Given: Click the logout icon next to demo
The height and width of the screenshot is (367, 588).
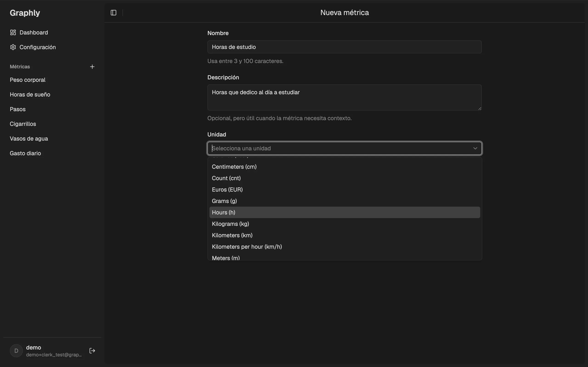Looking at the screenshot, I should coord(92,351).
